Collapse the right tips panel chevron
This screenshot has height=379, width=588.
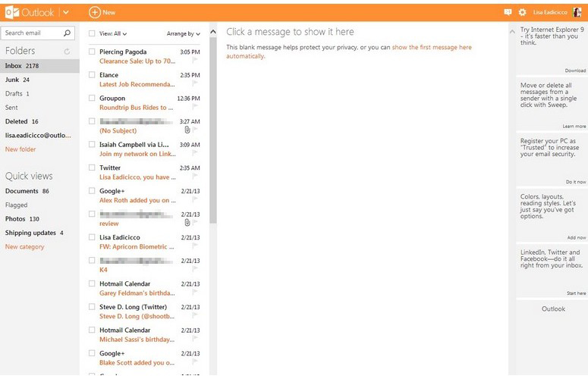[512, 32]
